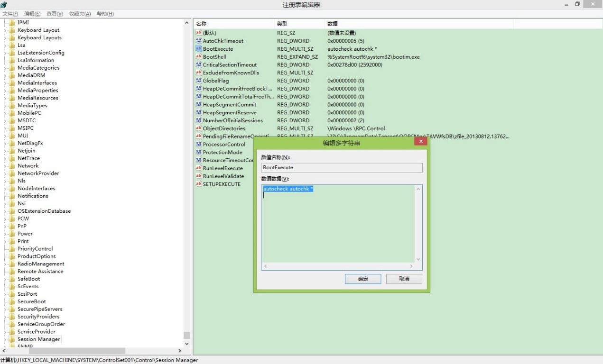Expand the Print registry key
The image size is (603, 364).
(5, 241)
